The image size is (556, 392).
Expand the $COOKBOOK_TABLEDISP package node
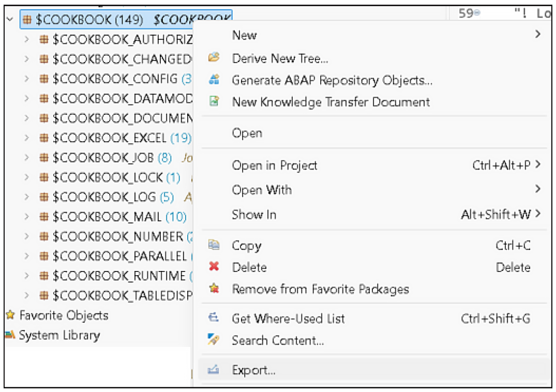pos(26,295)
